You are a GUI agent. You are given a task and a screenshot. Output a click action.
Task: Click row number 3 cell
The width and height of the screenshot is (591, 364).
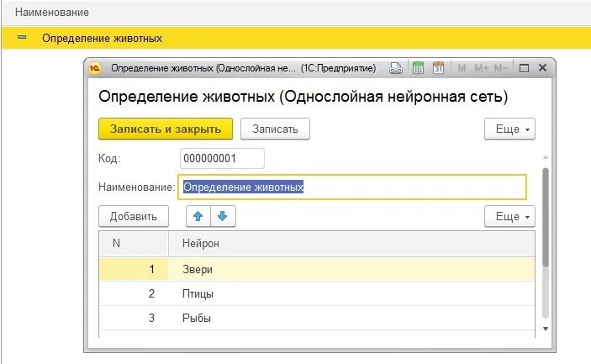134,318
